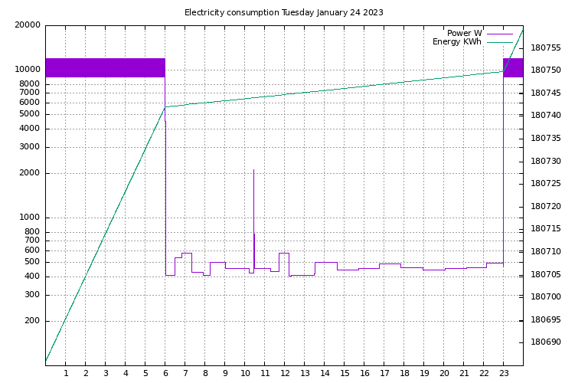Click the right axis label 180745

tap(546, 93)
